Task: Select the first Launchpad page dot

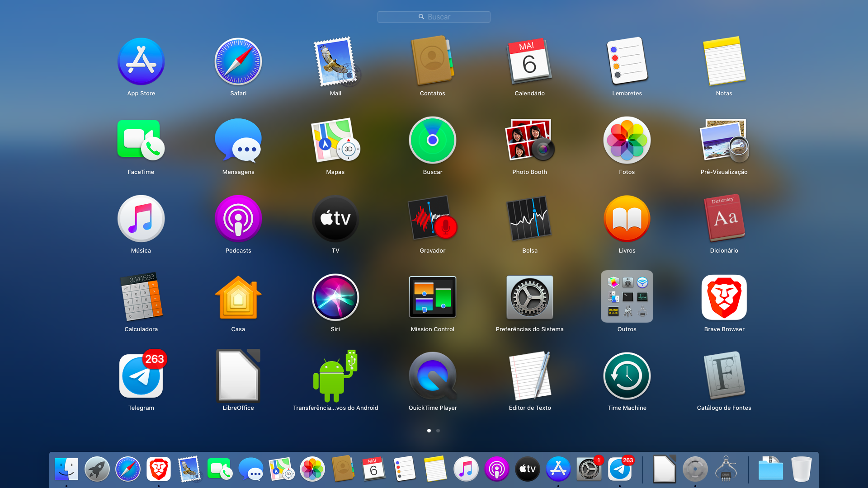Action: 429,431
